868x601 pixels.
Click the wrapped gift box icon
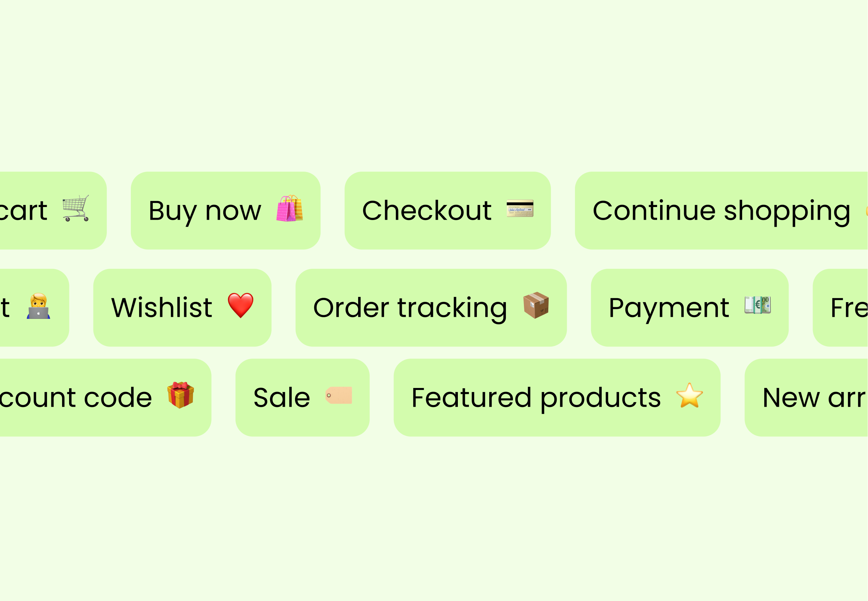click(181, 395)
